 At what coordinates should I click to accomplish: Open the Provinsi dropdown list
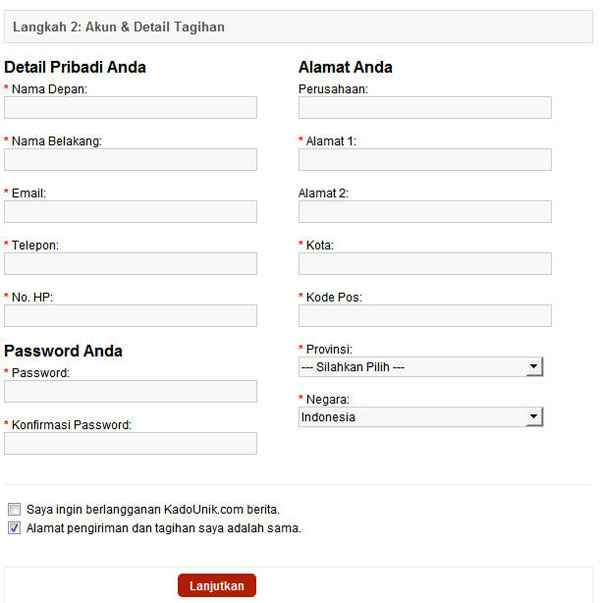coord(412,367)
